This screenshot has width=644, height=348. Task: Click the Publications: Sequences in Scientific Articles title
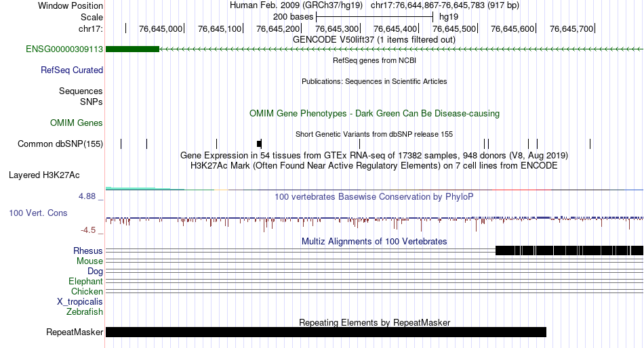point(374,81)
